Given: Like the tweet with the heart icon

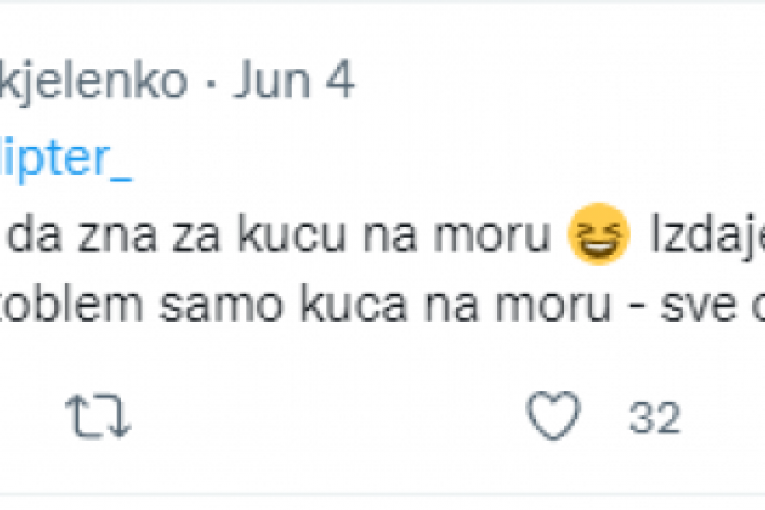Looking at the screenshot, I should click(x=554, y=416).
